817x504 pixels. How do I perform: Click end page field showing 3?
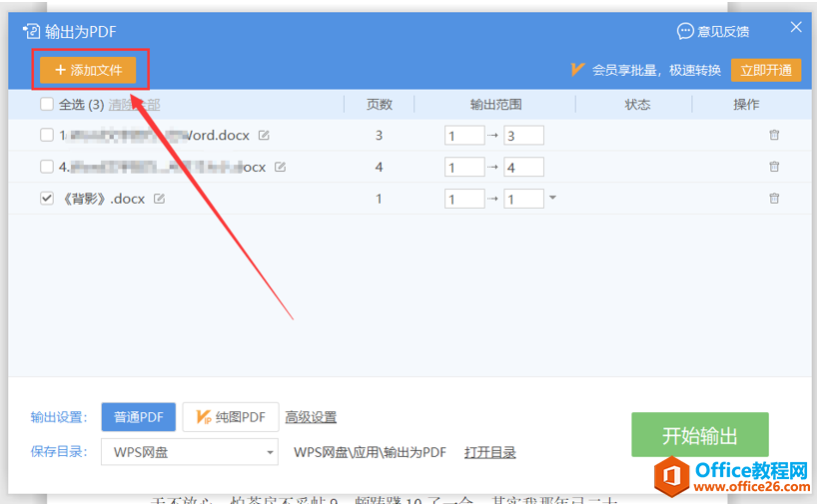pos(523,136)
